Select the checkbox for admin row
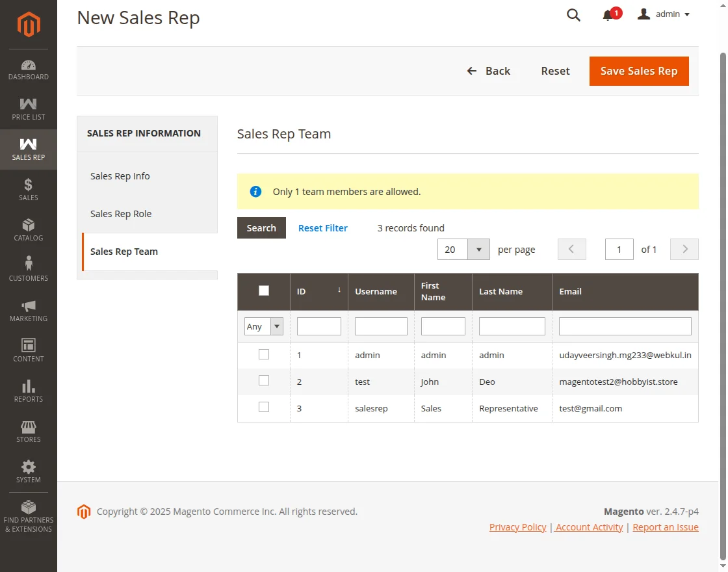This screenshot has height=572, width=728. [264, 354]
